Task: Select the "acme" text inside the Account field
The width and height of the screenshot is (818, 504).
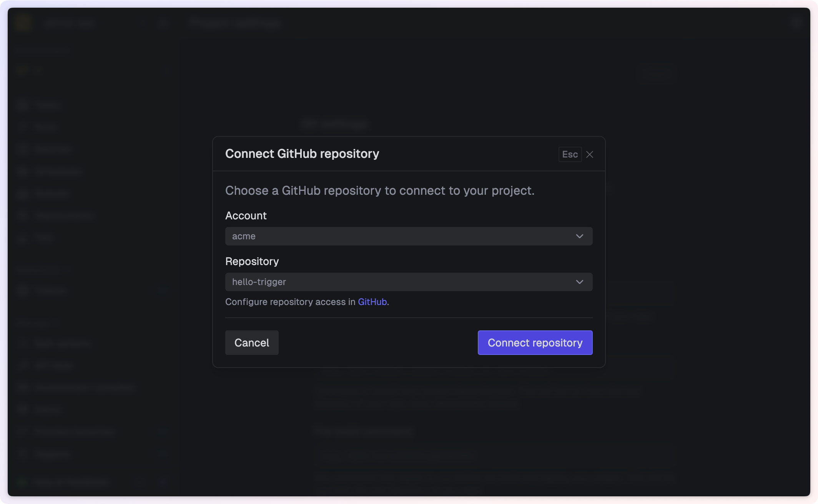Action: click(x=244, y=236)
